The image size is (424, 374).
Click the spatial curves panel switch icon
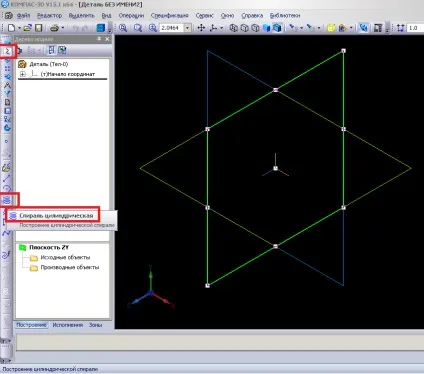click(7, 51)
